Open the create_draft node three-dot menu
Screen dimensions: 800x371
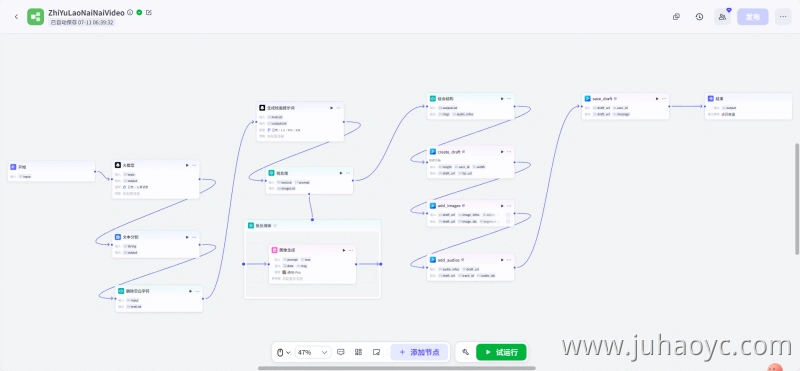pyautogui.click(x=509, y=152)
